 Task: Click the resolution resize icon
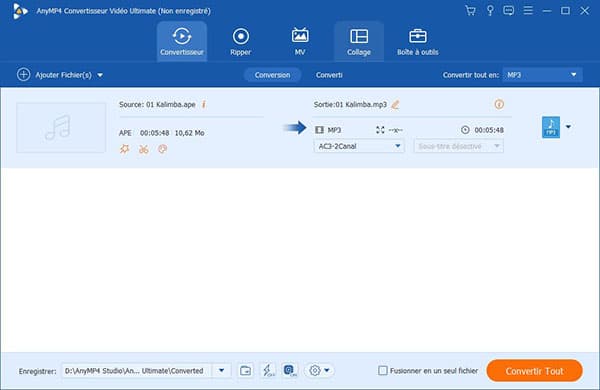pyautogui.click(x=380, y=130)
